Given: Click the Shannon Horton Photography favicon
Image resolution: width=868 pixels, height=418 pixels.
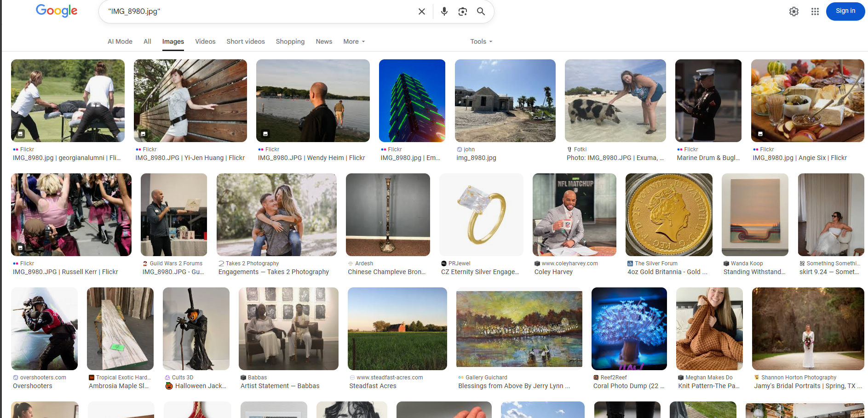Looking at the screenshot, I should [x=757, y=378].
